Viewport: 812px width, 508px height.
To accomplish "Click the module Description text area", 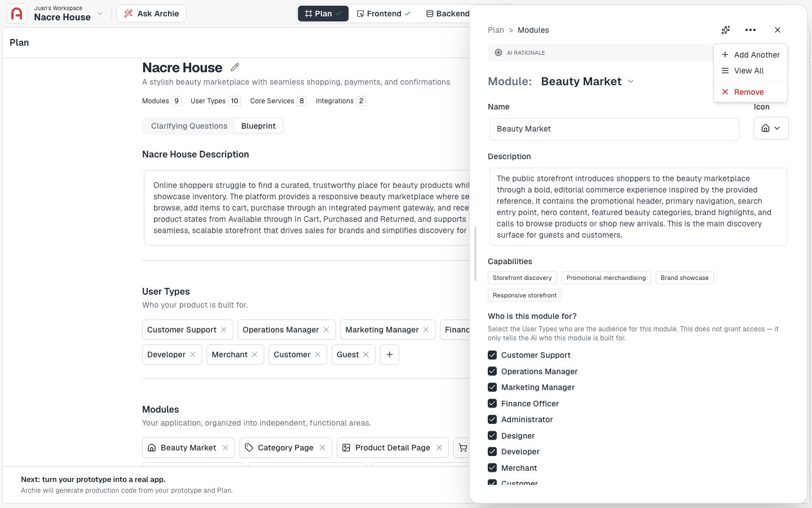I will [638, 207].
